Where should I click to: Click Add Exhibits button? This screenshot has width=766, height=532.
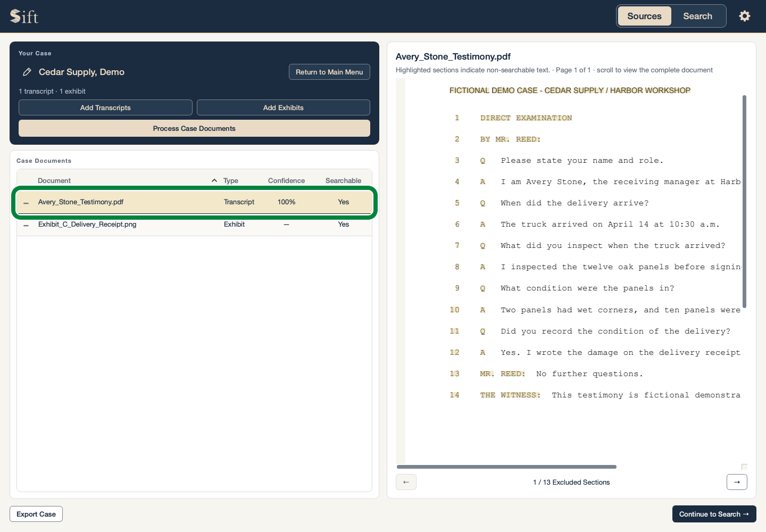click(x=284, y=107)
